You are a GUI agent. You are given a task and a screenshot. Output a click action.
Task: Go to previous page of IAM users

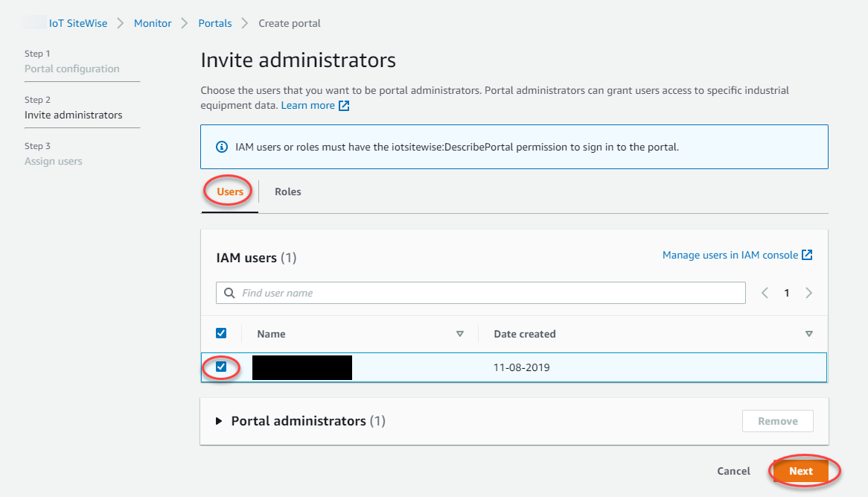coord(765,293)
